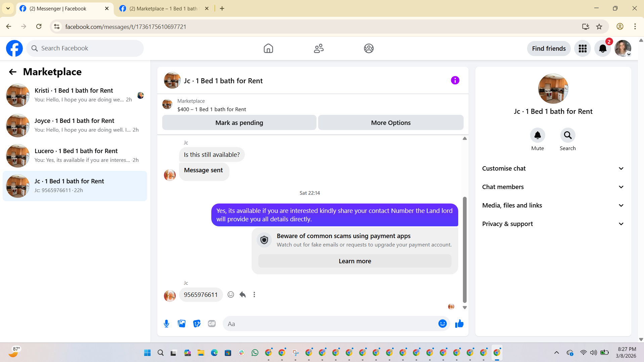Screen dimensions: 644x362
Task: Open the taskbar clock showing 8:27 PM
Action: point(626,352)
